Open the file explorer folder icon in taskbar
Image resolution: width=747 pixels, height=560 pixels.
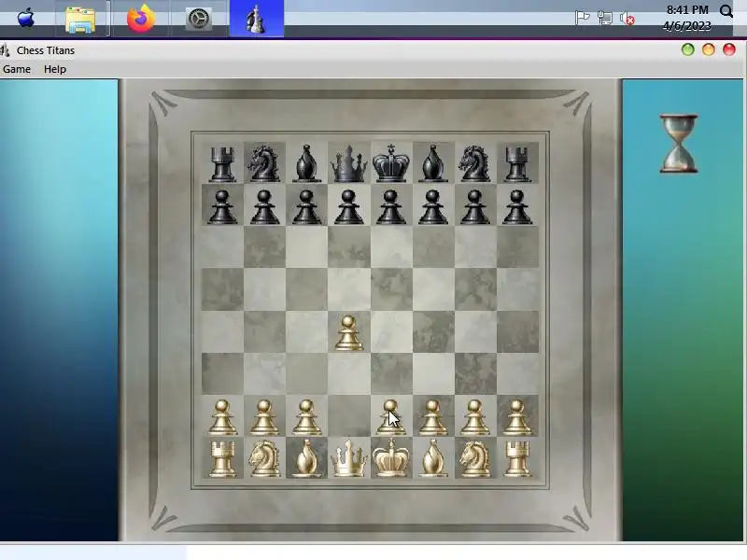pos(80,20)
